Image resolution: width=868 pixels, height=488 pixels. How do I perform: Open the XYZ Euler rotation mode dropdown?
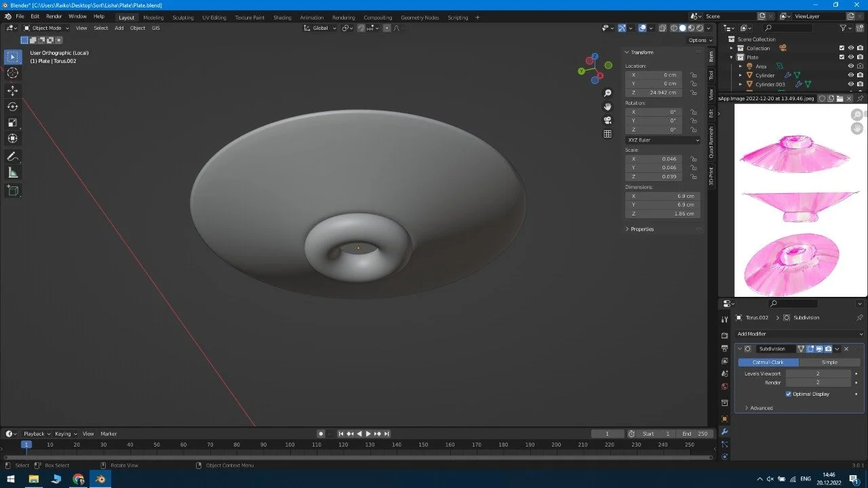663,140
